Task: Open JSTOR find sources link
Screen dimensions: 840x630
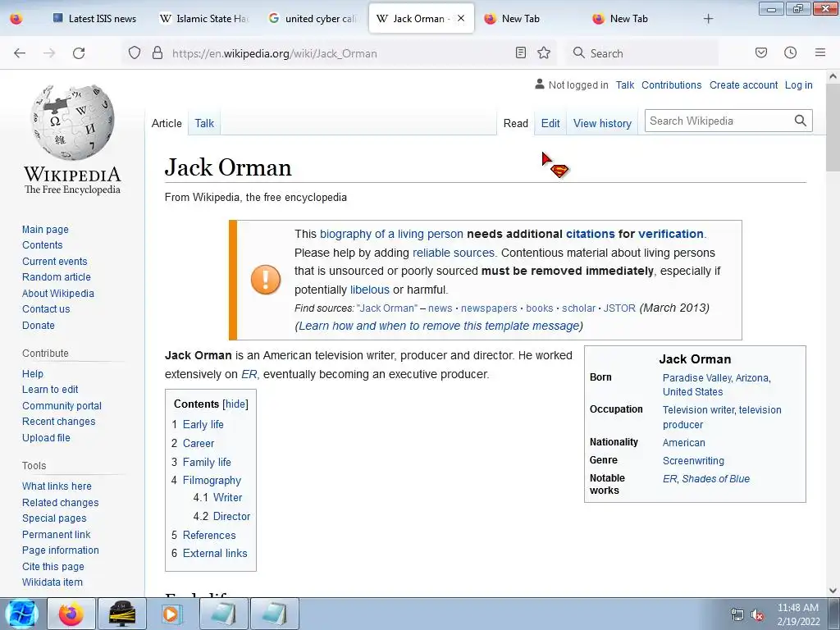Action: pyautogui.click(x=619, y=308)
